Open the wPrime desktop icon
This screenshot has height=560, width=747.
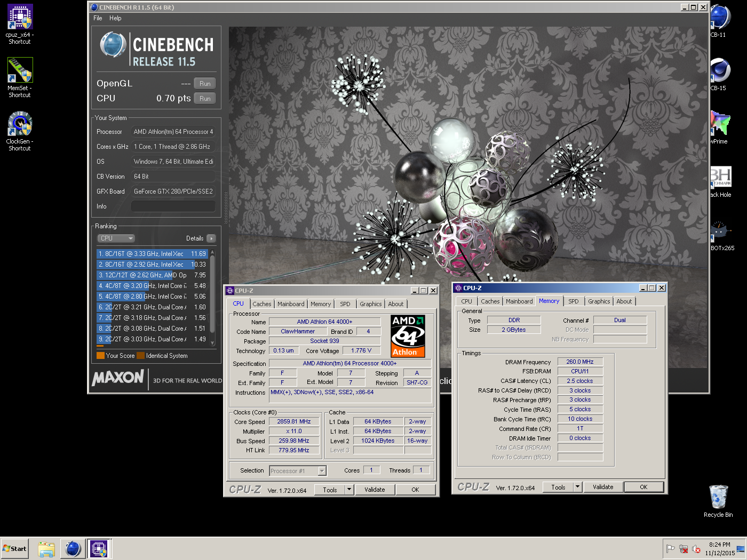coord(719,127)
